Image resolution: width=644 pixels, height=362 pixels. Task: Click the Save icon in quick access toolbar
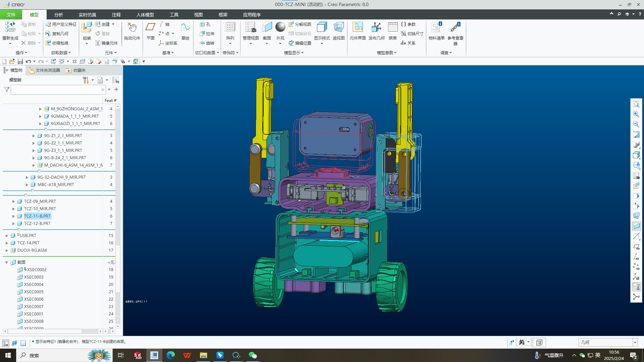pos(20,61)
